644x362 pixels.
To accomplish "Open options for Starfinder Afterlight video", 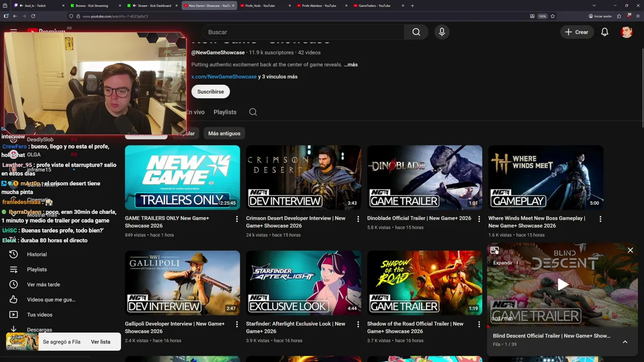I will click(358, 325).
